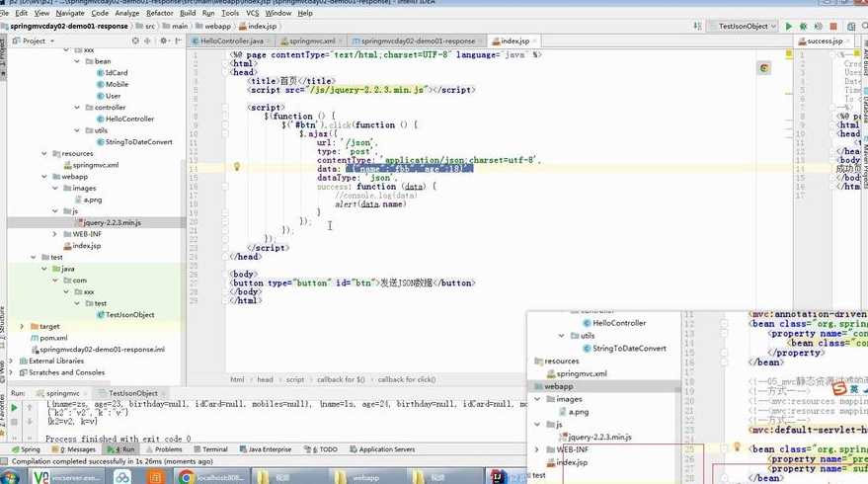The image size is (868, 484).
Task: Close the index.jsp editor tab
Action: (x=534, y=40)
